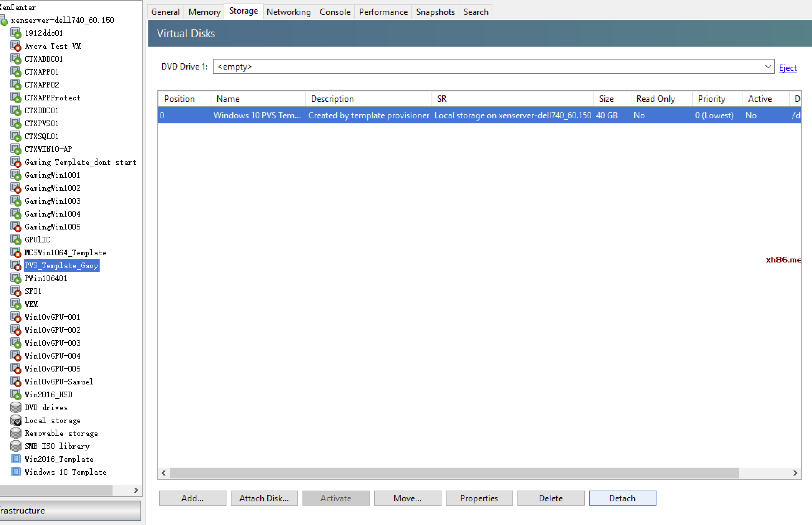Screen dimensions: 812x525
Task: Select the Windows 10 PVS Template disk row
Action: pos(358,115)
